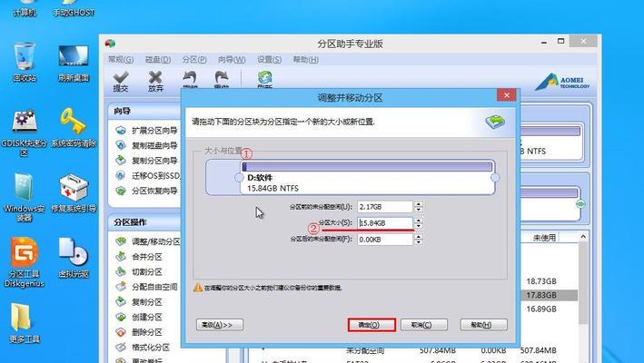Click the 取消(C) cancel button
The image size is (644, 363).
tap(424, 325)
